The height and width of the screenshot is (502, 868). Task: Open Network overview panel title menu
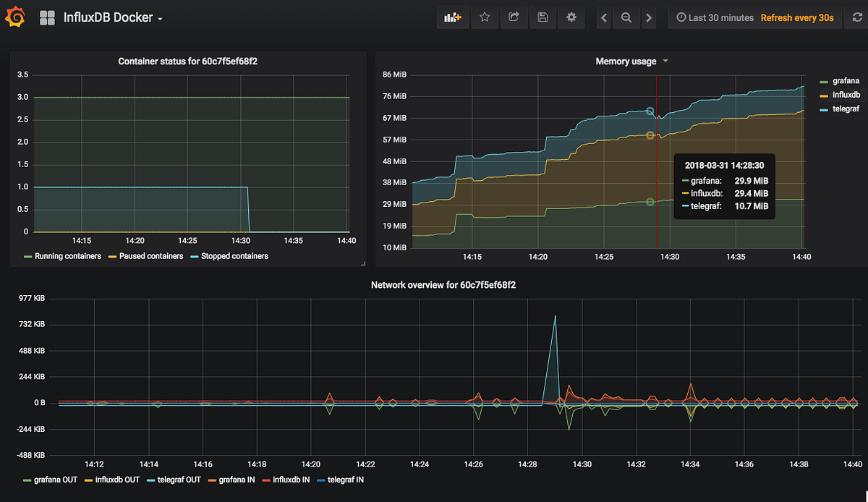coord(443,285)
